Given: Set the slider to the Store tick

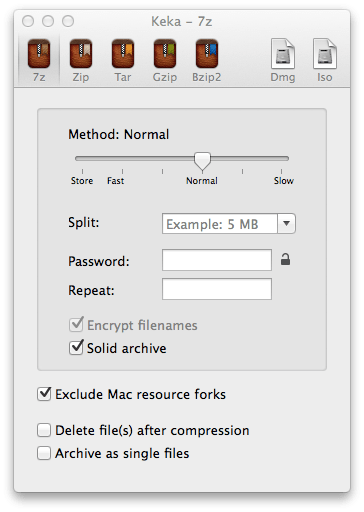Looking at the screenshot, I should 82,172.
